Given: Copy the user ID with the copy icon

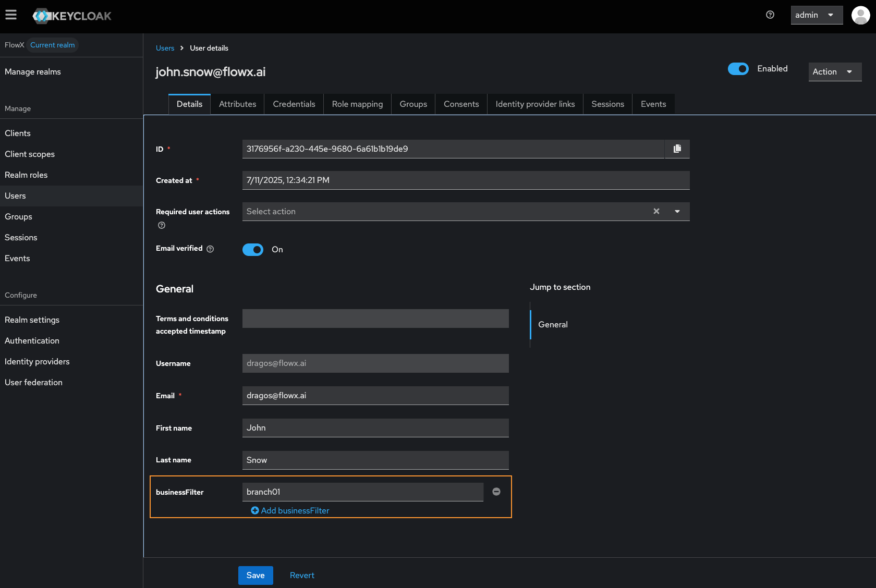Looking at the screenshot, I should point(677,149).
